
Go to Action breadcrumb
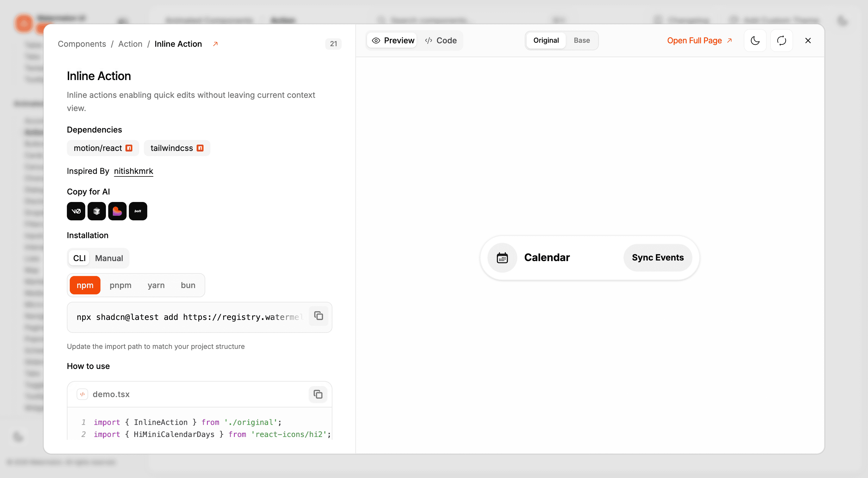130,44
